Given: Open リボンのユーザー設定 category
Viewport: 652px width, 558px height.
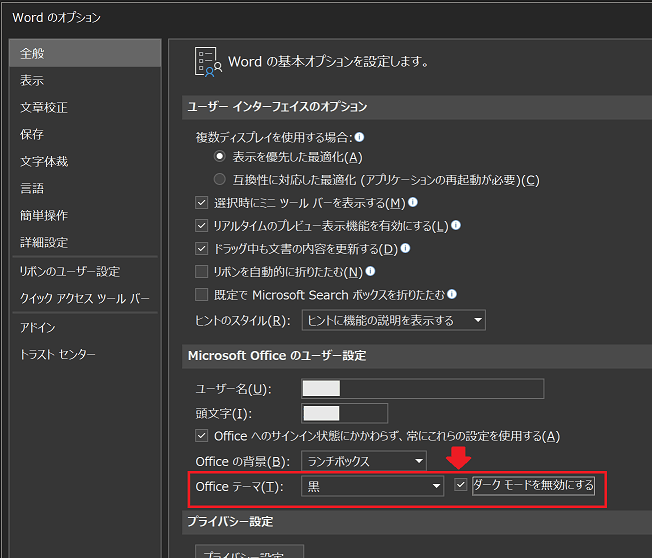Looking at the screenshot, I should click(85, 272).
